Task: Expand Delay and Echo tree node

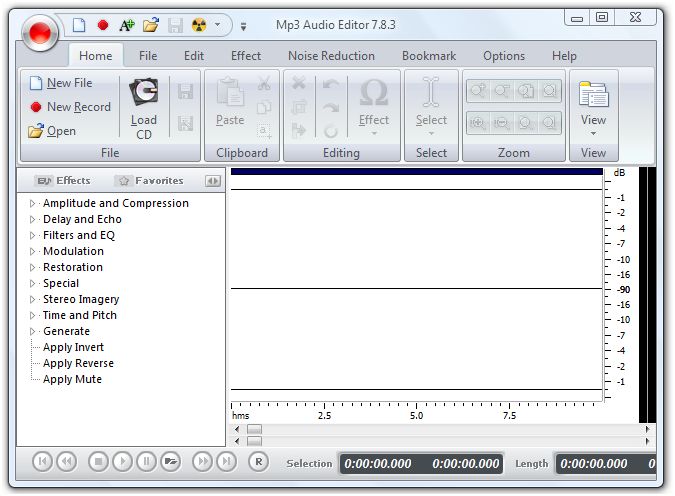Action: pos(32,219)
